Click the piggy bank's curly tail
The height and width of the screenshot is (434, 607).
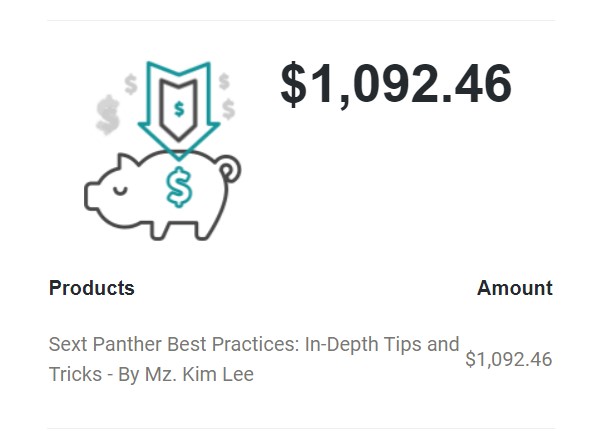point(230,169)
